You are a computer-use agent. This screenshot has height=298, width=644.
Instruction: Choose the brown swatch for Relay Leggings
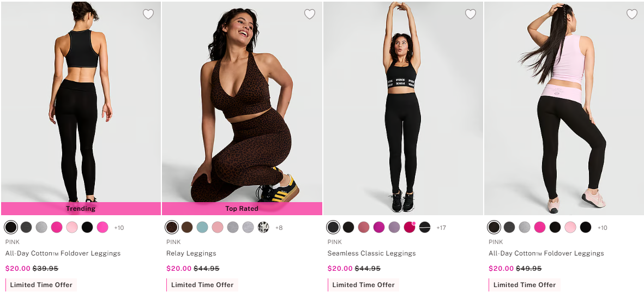[x=187, y=227]
